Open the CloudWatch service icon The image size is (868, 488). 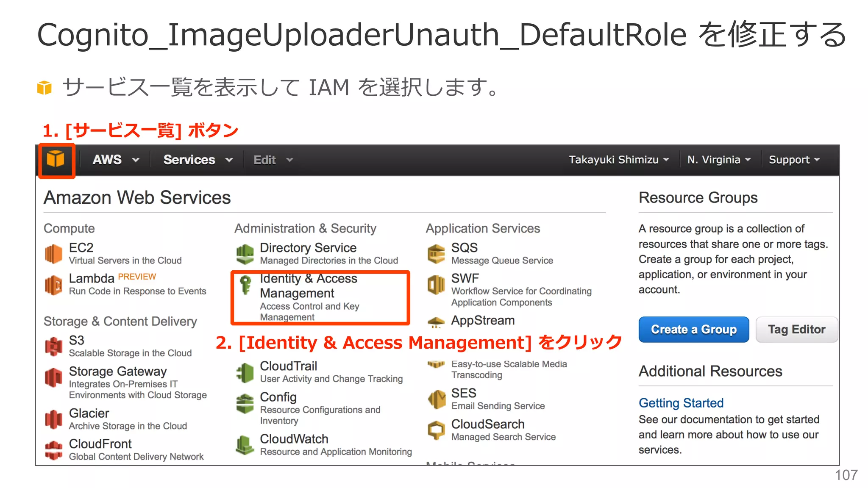(245, 445)
